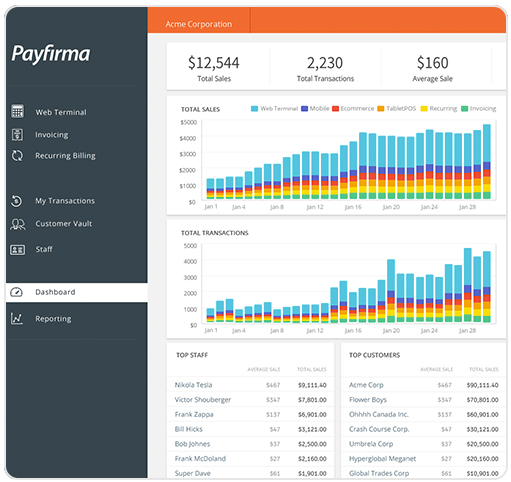Click the Customer Vault people icon

pyautogui.click(x=17, y=224)
